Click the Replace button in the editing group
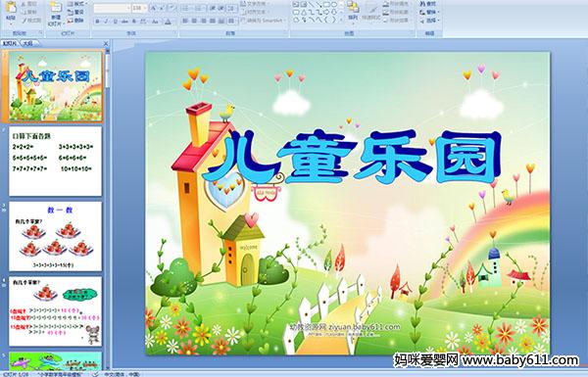588x377 pixels. pyautogui.click(x=430, y=12)
